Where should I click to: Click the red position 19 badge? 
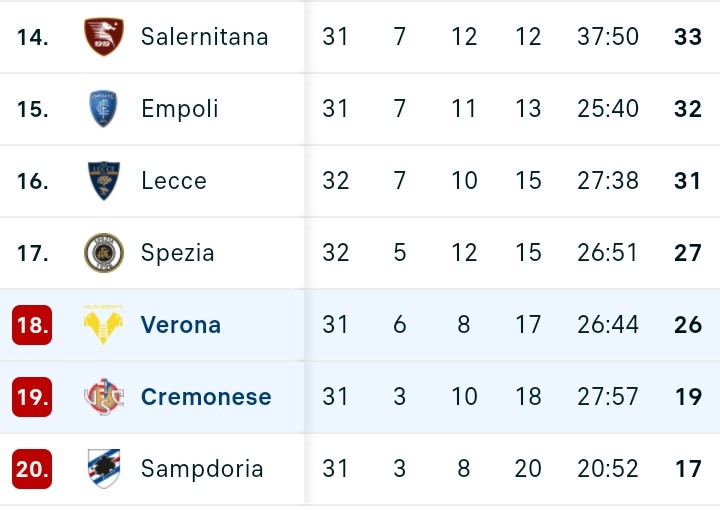[x=32, y=397]
